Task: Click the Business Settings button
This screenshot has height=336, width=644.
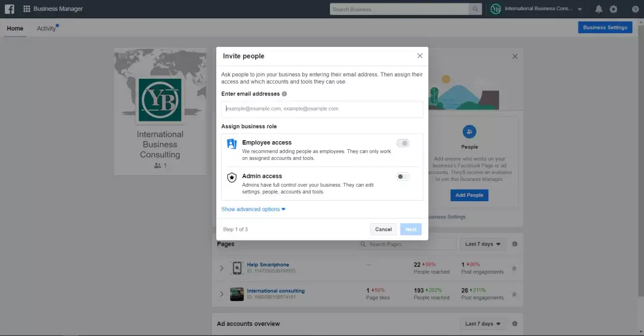Action: (x=605, y=27)
